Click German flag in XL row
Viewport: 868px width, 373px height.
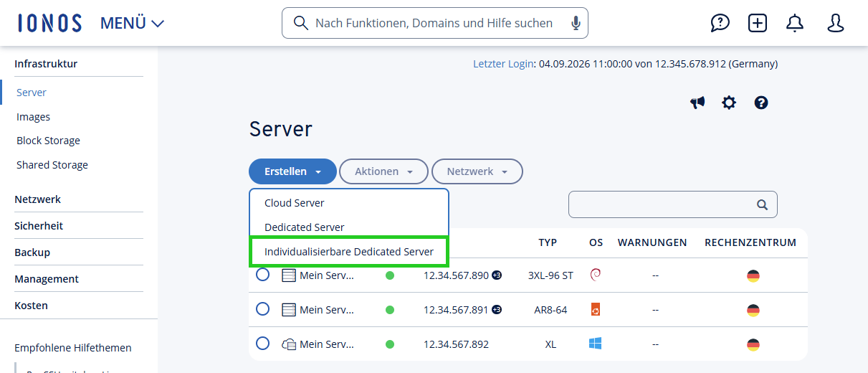[753, 345]
